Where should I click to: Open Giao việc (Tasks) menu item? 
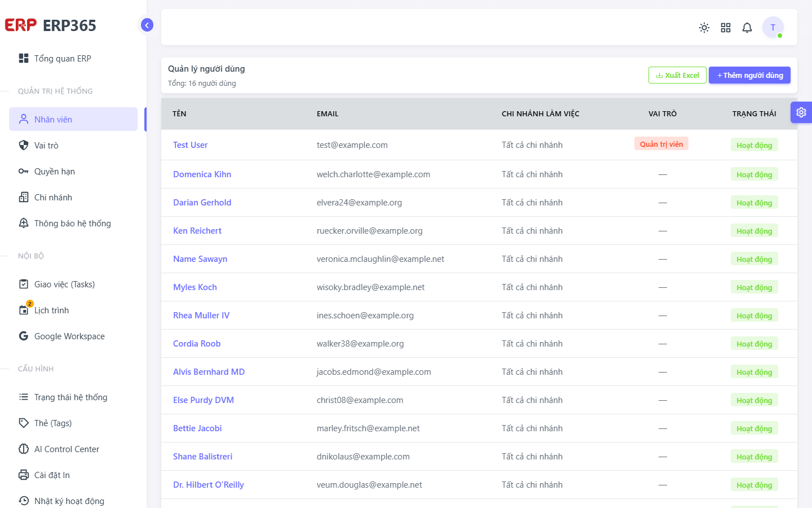pos(73,284)
